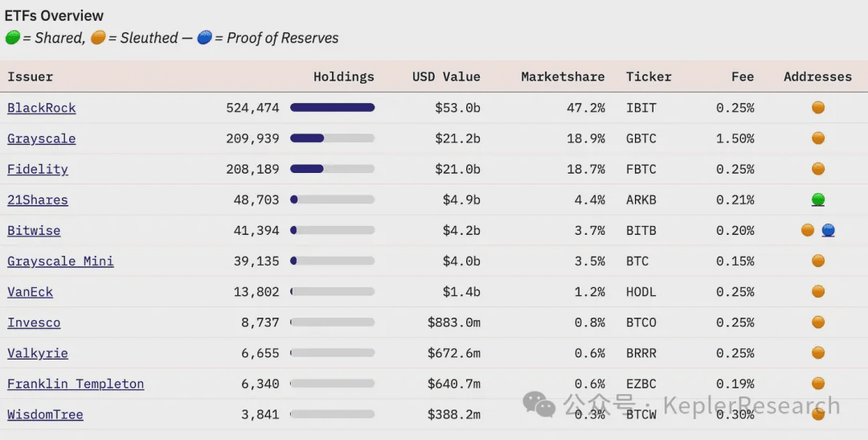Sort by the Marketshare column header
The image size is (868, 440).
click(x=563, y=77)
